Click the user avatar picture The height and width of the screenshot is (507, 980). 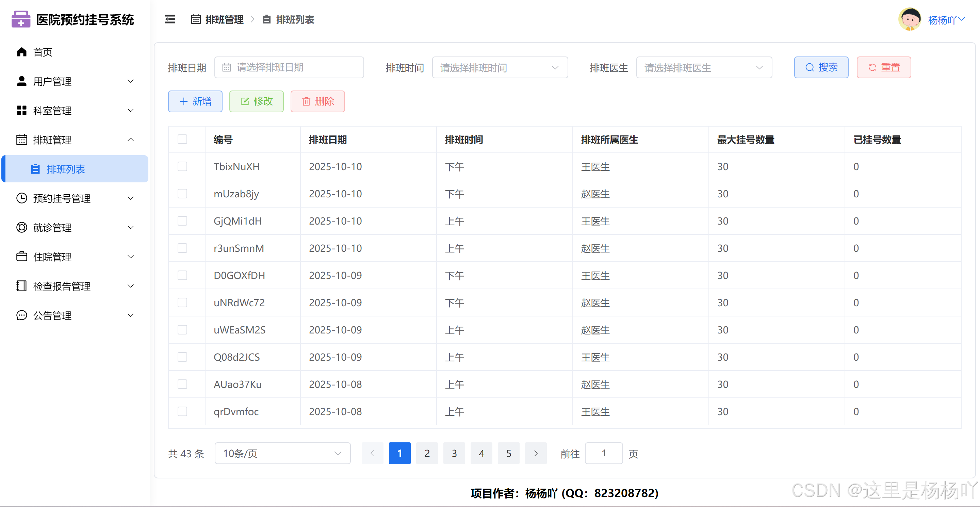(x=910, y=19)
